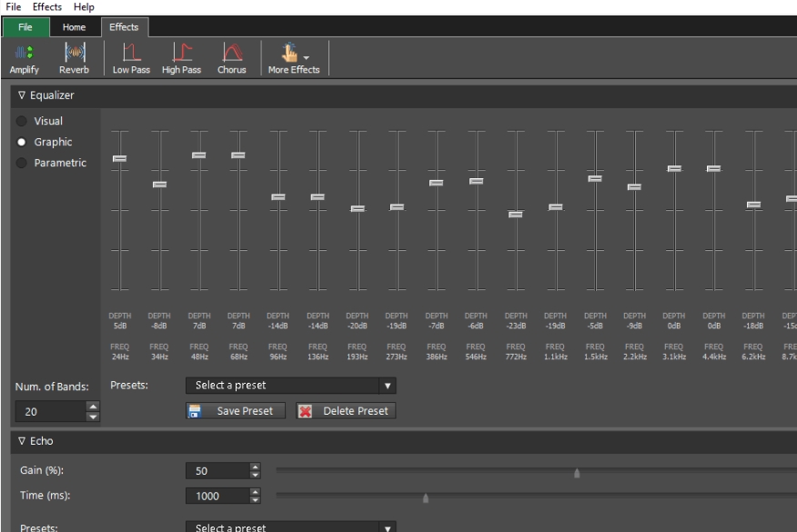Decrease the Time ms value

pyautogui.click(x=255, y=500)
